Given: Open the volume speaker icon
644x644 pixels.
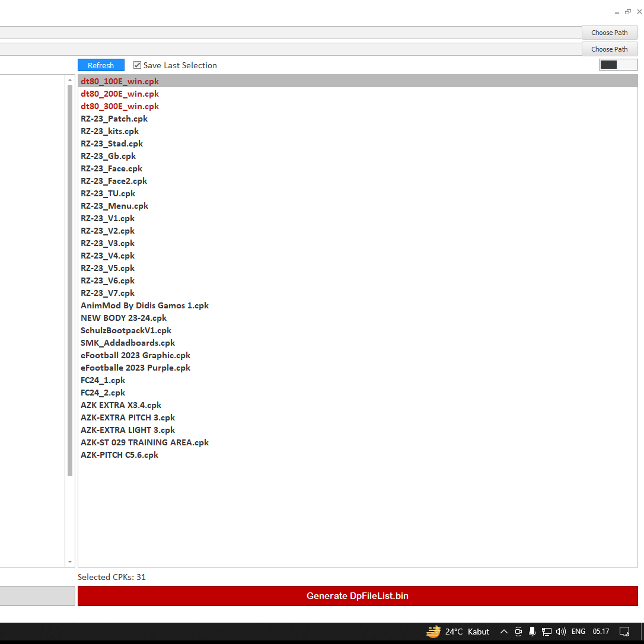Looking at the screenshot, I should click(560, 632).
